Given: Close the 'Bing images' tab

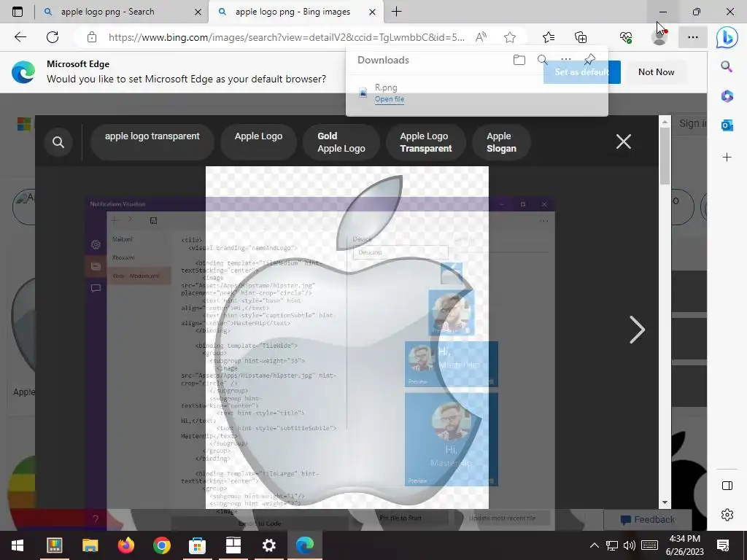Looking at the screenshot, I should [373, 12].
